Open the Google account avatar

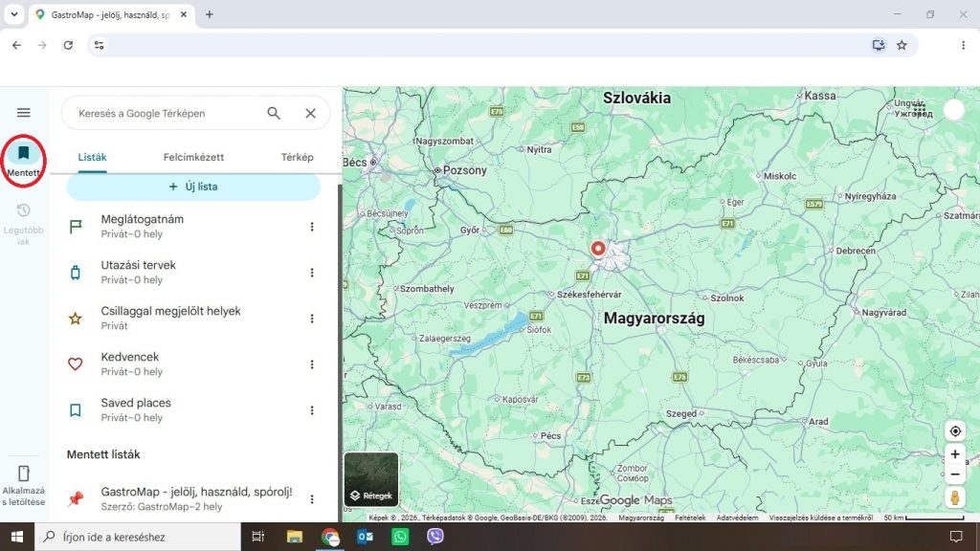tap(954, 110)
